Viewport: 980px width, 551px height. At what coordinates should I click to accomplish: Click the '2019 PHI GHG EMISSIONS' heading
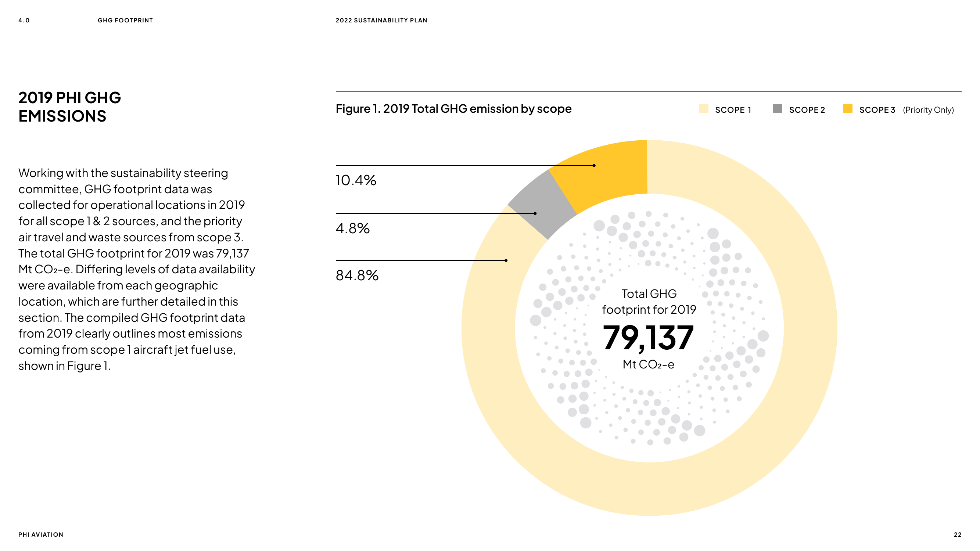pos(69,107)
